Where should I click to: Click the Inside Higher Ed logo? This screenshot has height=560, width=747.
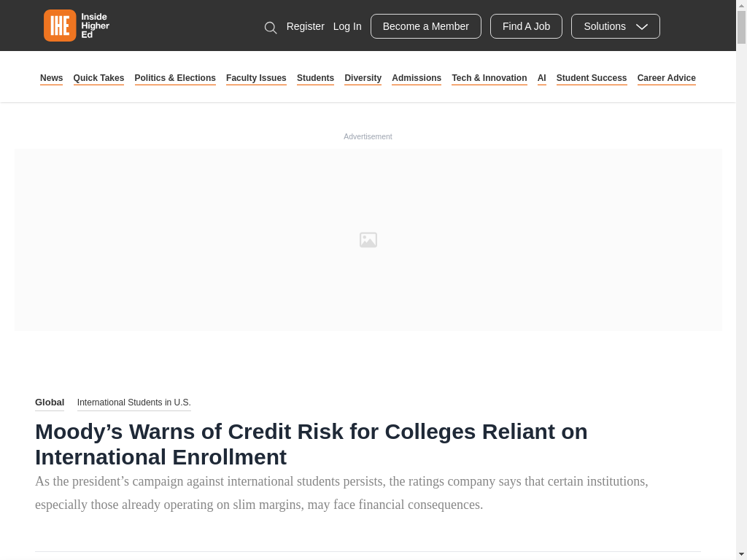click(x=77, y=26)
